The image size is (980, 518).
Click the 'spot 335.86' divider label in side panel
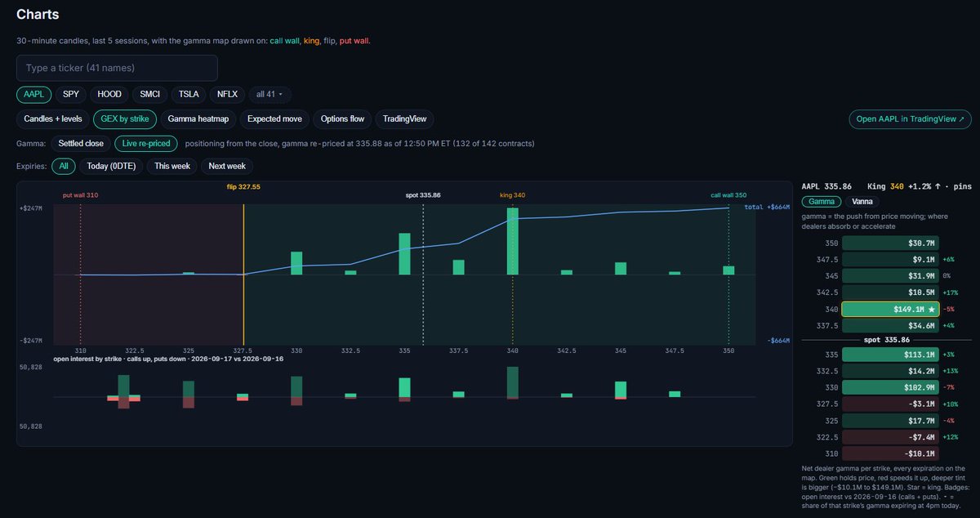tap(887, 339)
